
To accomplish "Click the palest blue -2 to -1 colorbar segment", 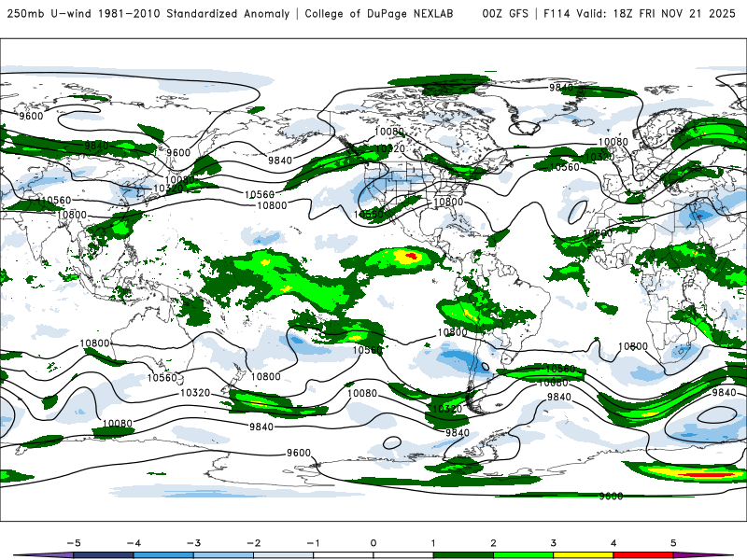I will [x=284, y=555].
